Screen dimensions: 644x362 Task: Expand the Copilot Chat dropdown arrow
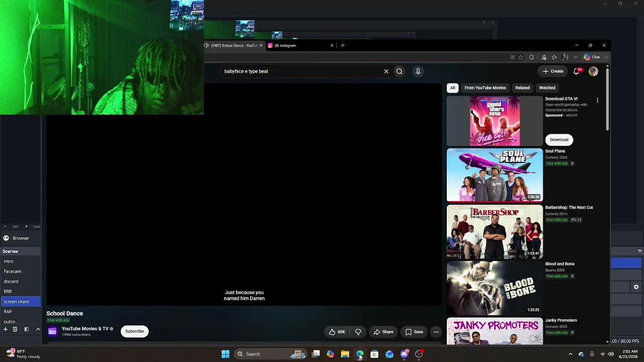(x=606, y=57)
